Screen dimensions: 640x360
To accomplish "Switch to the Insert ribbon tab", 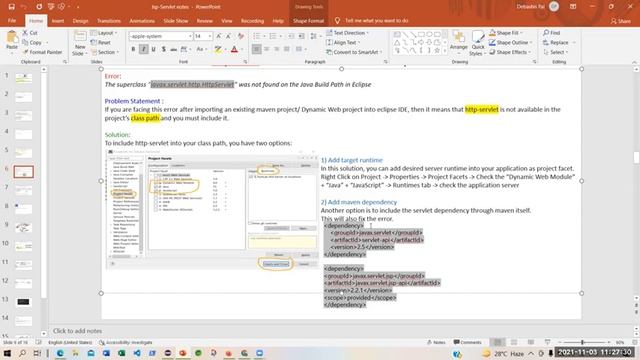I will click(58, 20).
